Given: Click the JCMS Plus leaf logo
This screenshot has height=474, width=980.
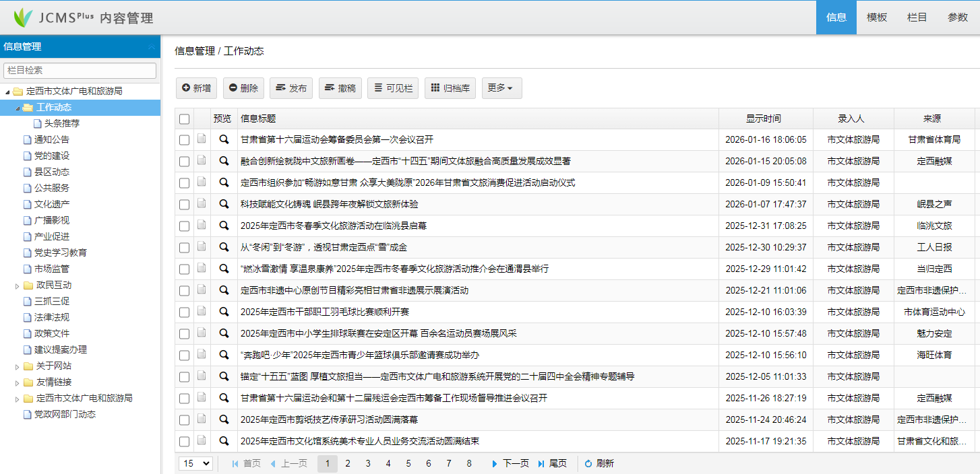Looking at the screenshot, I should pyautogui.click(x=23, y=18).
